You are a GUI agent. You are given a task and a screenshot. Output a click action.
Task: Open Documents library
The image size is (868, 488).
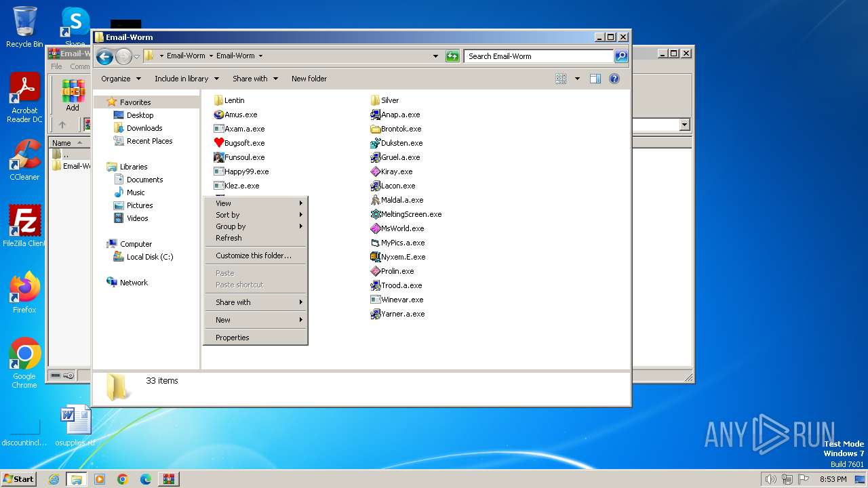[138, 180]
